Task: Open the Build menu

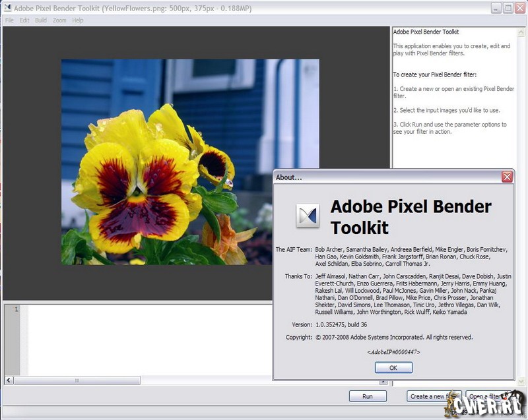Action: point(41,20)
